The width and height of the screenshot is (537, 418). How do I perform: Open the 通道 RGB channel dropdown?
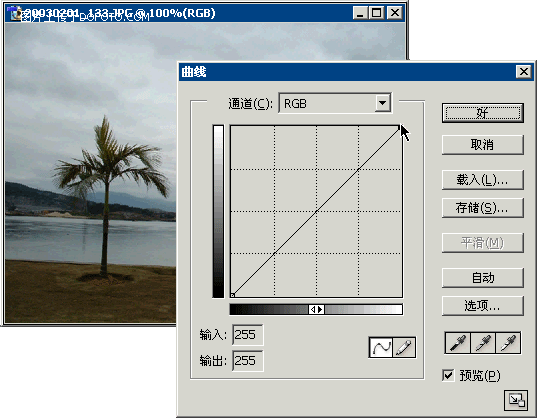(335, 103)
